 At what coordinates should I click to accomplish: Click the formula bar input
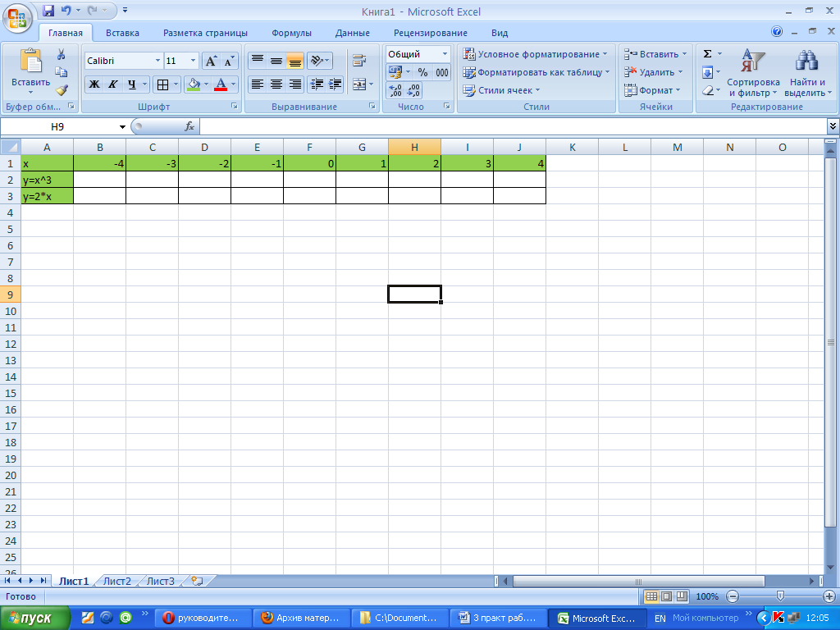coord(514,127)
